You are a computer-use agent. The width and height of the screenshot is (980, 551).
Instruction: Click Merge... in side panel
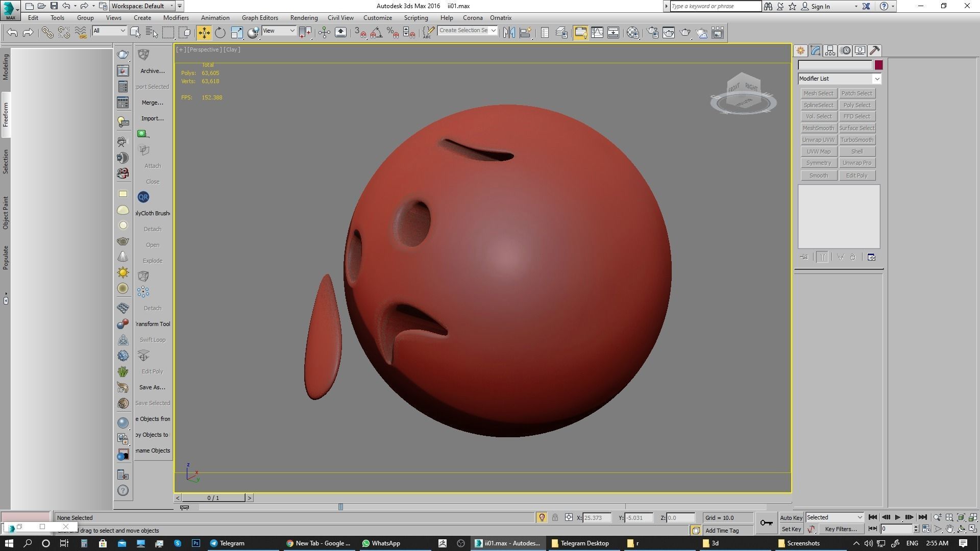[153, 103]
